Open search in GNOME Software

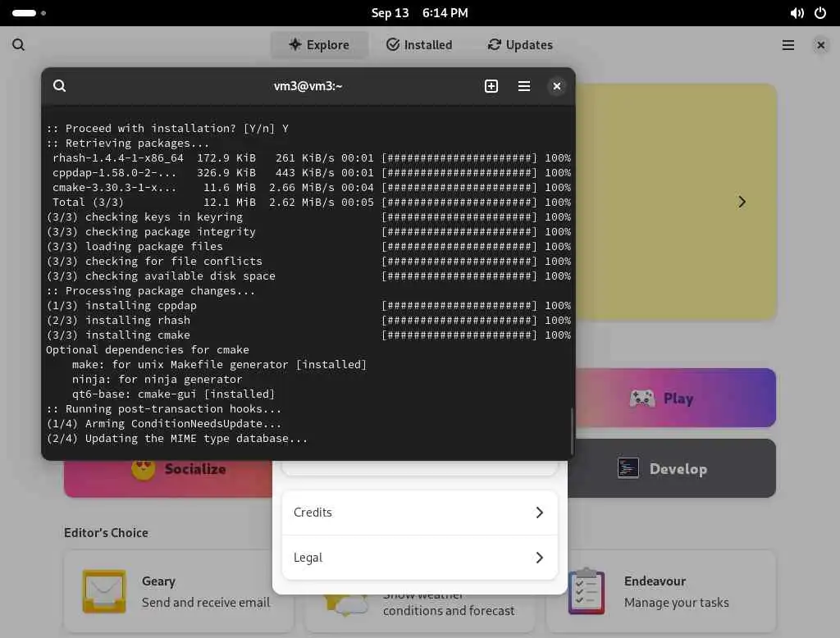[x=18, y=44]
